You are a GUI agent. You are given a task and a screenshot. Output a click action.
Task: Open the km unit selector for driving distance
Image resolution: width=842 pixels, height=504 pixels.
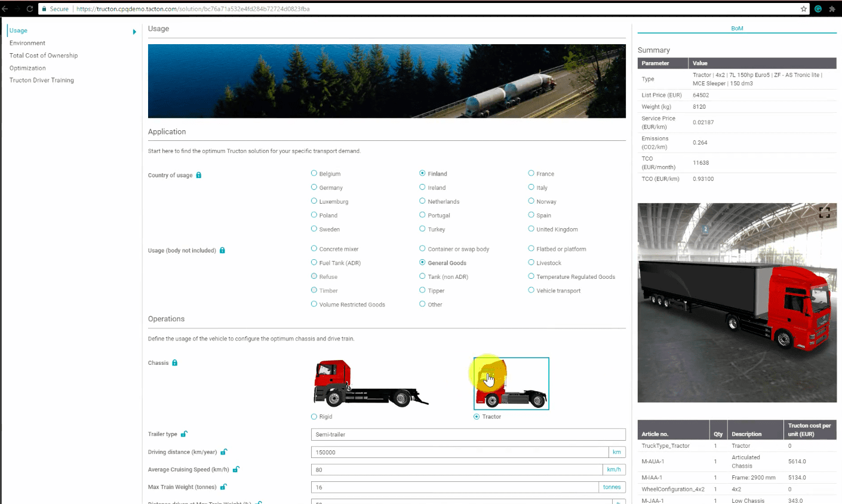tap(616, 452)
